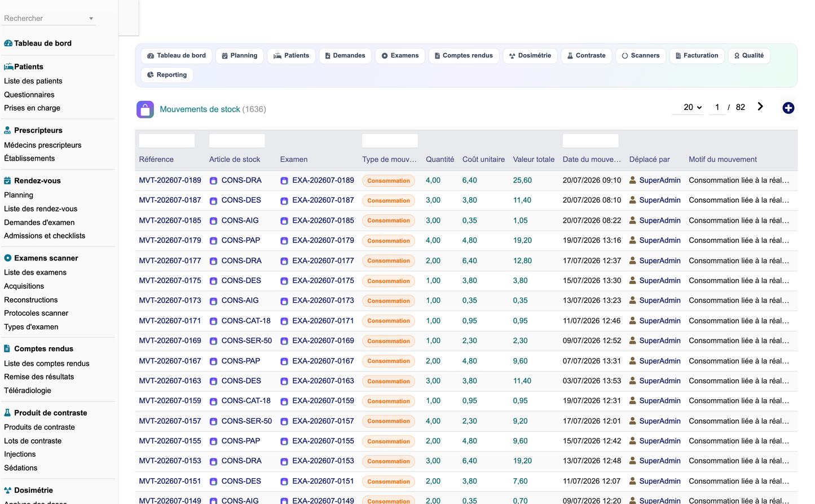This screenshot has width=815, height=504.
Task: Open the Scanners tab
Action: pos(641,56)
